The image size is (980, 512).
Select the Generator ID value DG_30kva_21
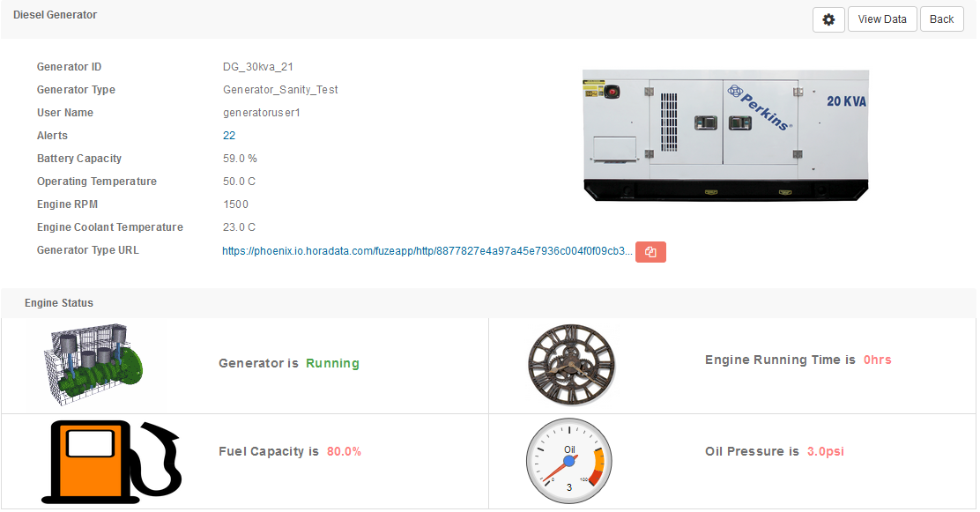coord(258,67)
